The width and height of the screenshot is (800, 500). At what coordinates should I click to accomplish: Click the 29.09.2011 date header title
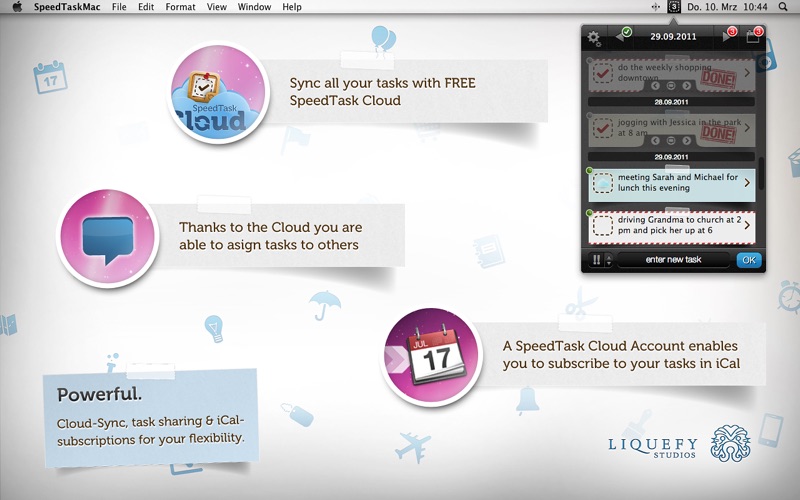673,36
